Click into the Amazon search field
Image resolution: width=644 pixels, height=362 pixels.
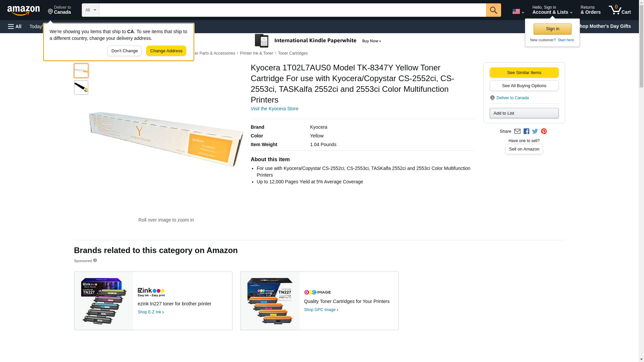[292, 10]
